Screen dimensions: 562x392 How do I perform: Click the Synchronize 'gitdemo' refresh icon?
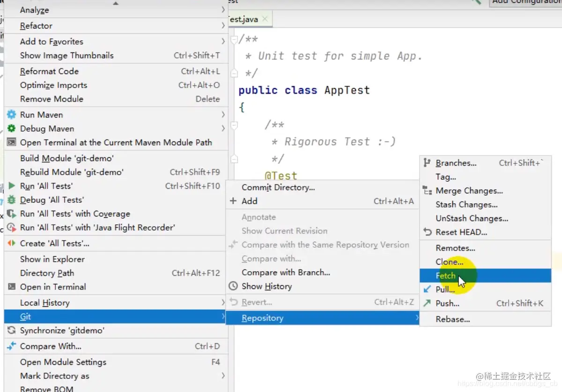pos(11,330)
